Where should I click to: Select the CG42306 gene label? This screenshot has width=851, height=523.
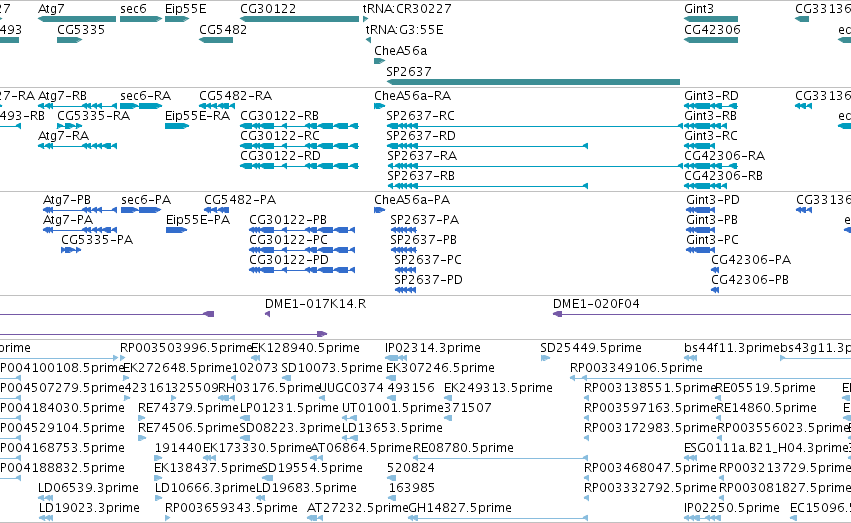(x=713, y=30)
